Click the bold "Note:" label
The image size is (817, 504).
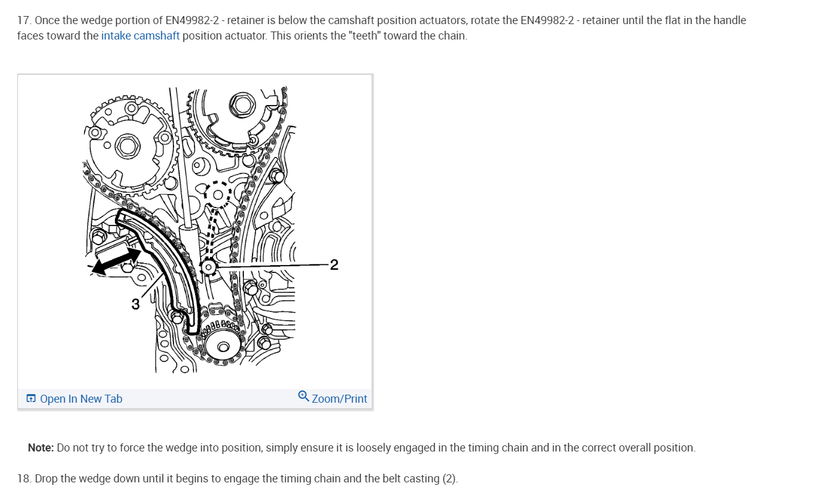click(41, 448)
